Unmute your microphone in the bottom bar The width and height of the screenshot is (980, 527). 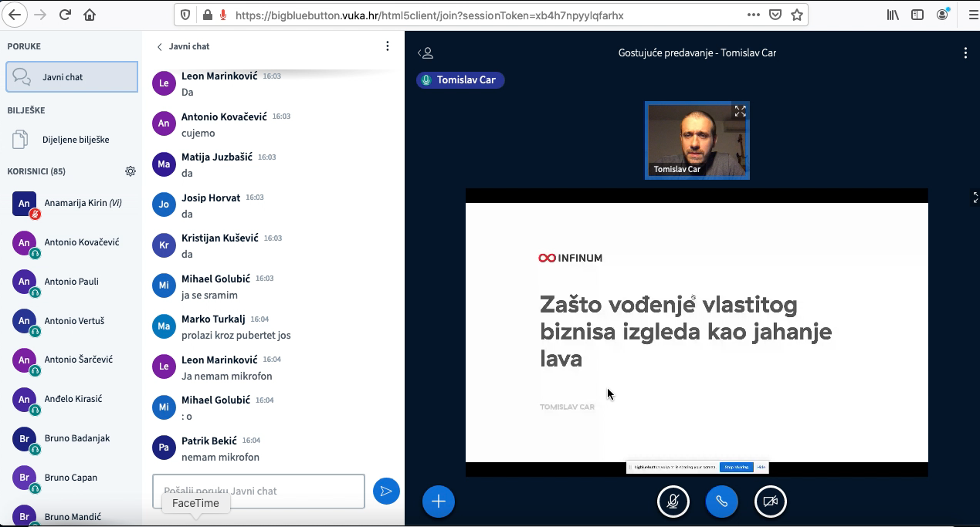coord(673,502)
